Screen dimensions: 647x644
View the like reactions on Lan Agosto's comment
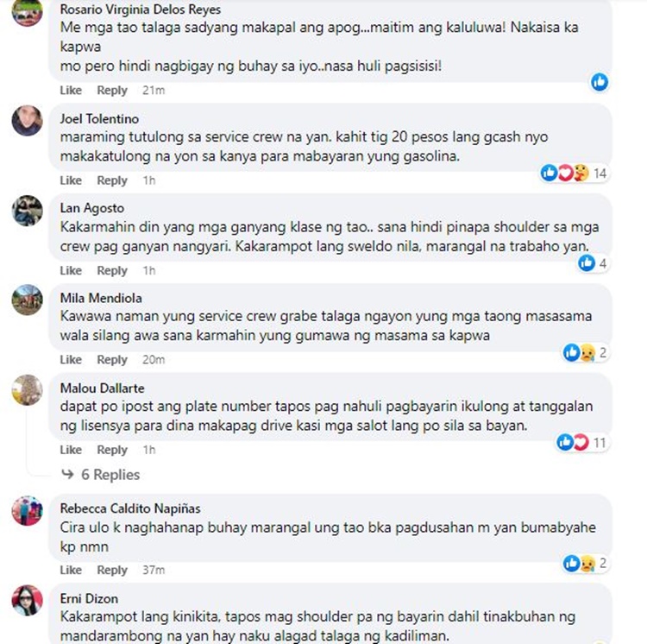[593, 263]
